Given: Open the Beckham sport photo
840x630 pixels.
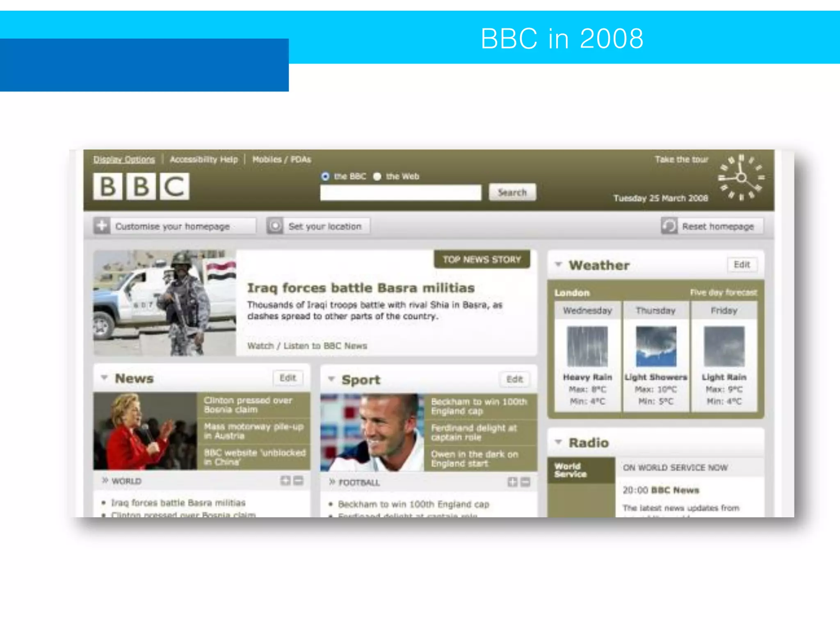Looking at the screenshot, I should [x=372, y=432].
